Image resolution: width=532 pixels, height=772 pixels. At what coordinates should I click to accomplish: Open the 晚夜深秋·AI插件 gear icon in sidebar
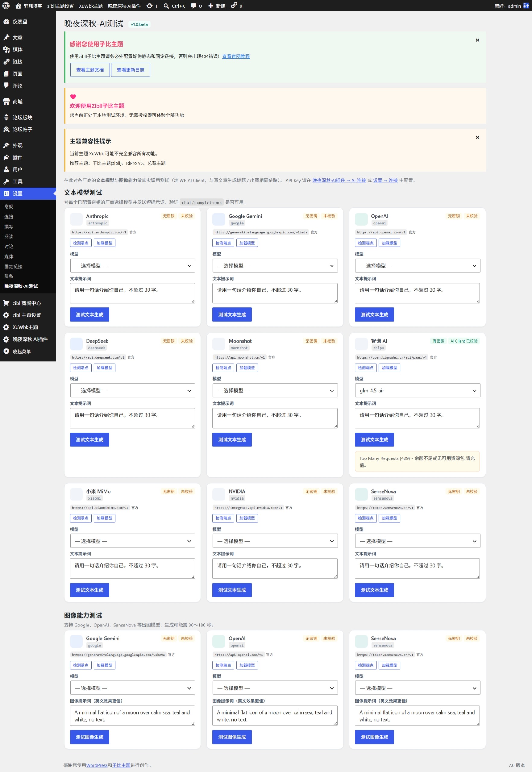click(x=6, y=339)
